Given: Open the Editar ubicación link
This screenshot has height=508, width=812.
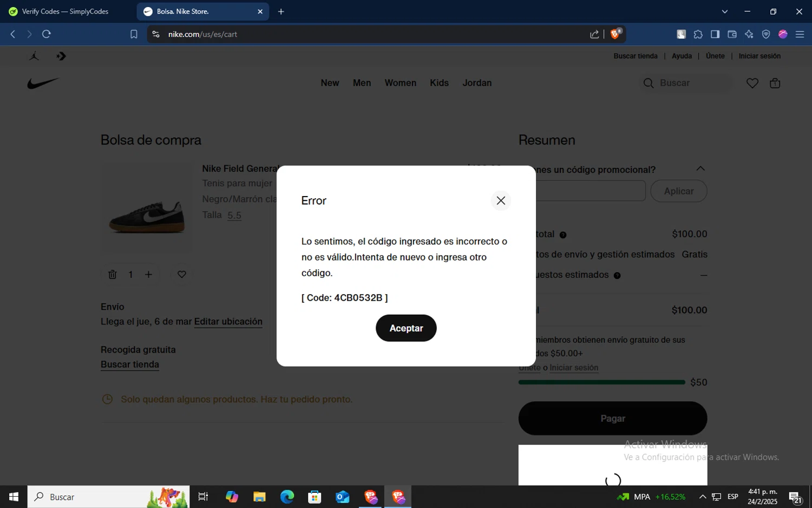Looking at the screenshot, I should click(x=228, y=322).
